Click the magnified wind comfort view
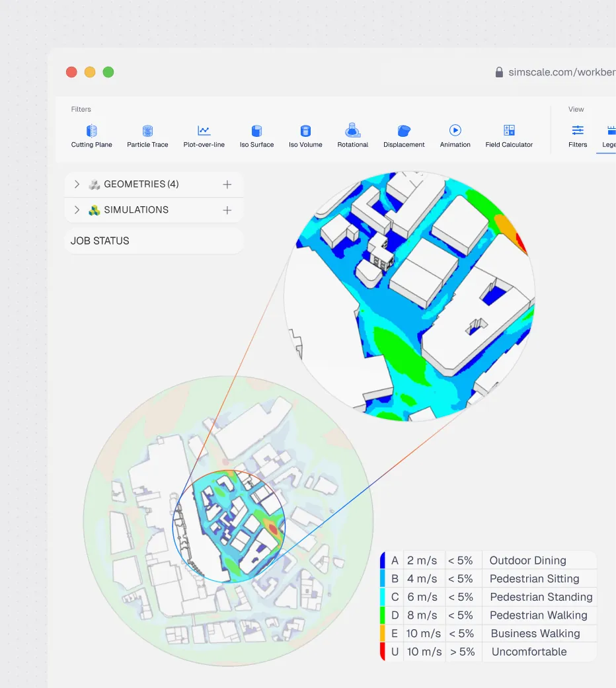 (x=409, y=296)
